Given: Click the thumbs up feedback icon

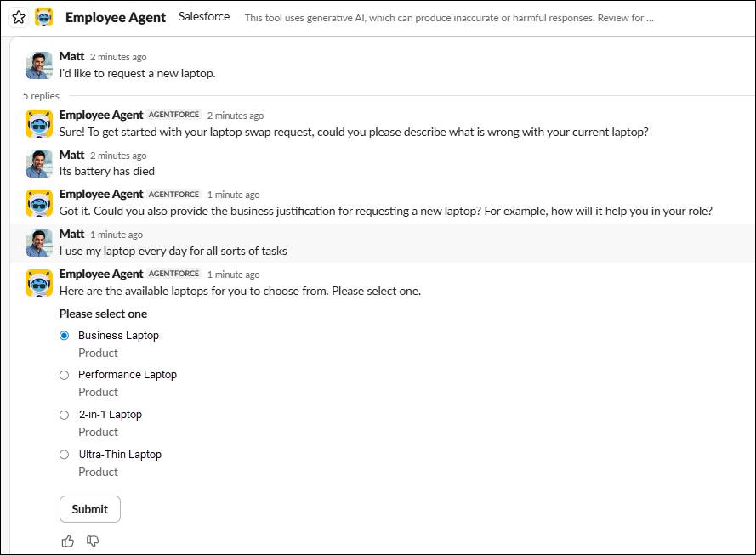Looking at the screenshot, I should [x=68, y=541].
